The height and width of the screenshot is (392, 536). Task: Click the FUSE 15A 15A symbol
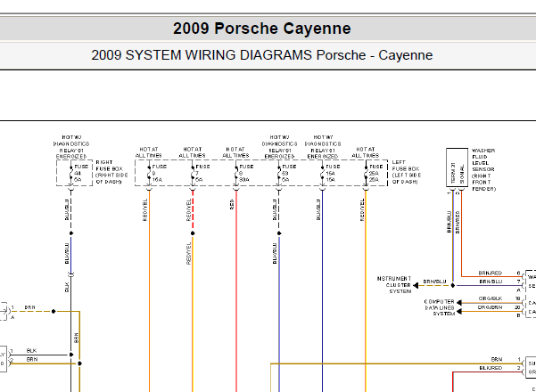click(x=322, y=173)
